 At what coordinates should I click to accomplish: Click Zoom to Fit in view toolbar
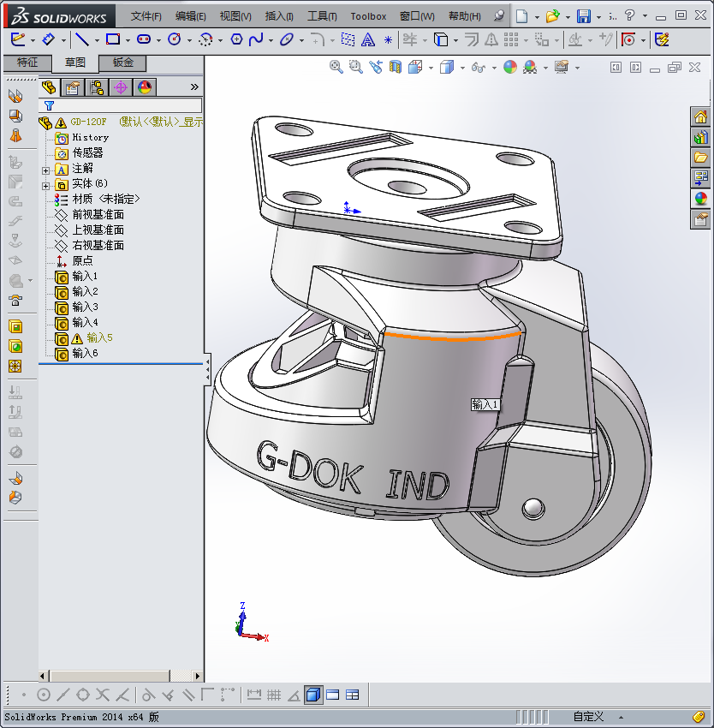(336, 68)
